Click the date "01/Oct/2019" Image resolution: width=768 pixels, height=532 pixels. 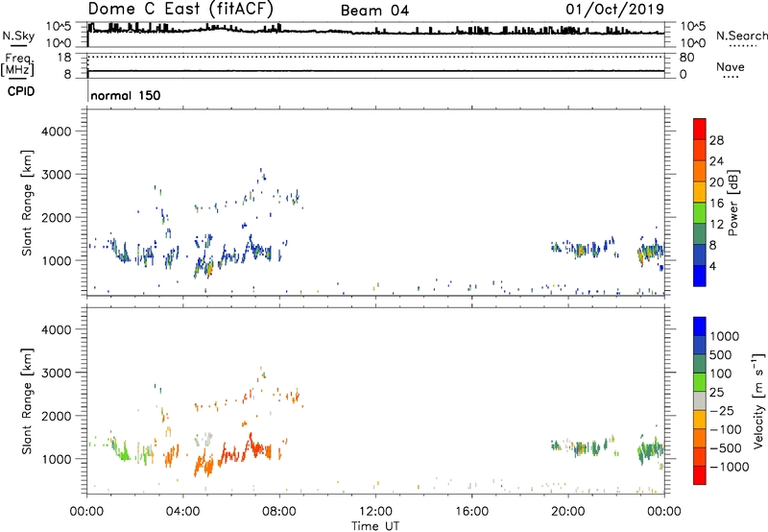(x=614, y=10)
